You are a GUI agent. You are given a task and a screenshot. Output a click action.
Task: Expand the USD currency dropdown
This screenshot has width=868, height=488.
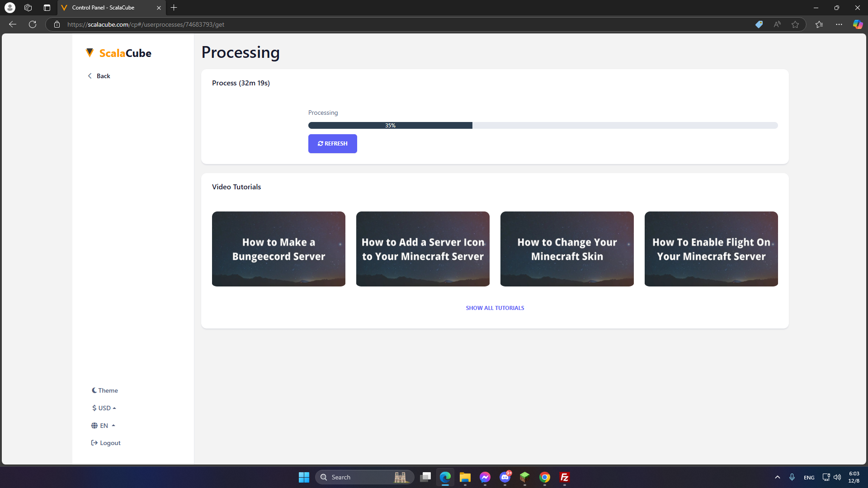coord(104,408)
